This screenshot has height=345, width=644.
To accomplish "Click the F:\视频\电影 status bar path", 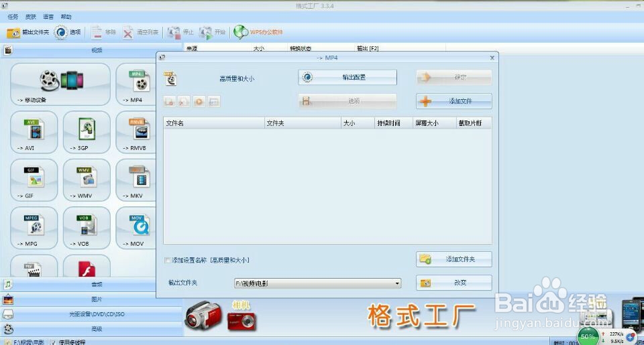I will [29, 342].
